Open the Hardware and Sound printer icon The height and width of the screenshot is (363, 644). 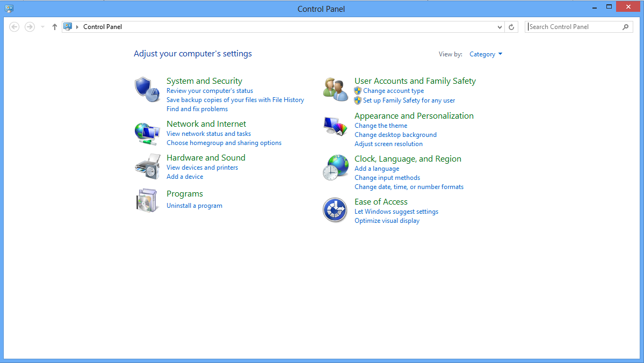[x=147, y=166]
